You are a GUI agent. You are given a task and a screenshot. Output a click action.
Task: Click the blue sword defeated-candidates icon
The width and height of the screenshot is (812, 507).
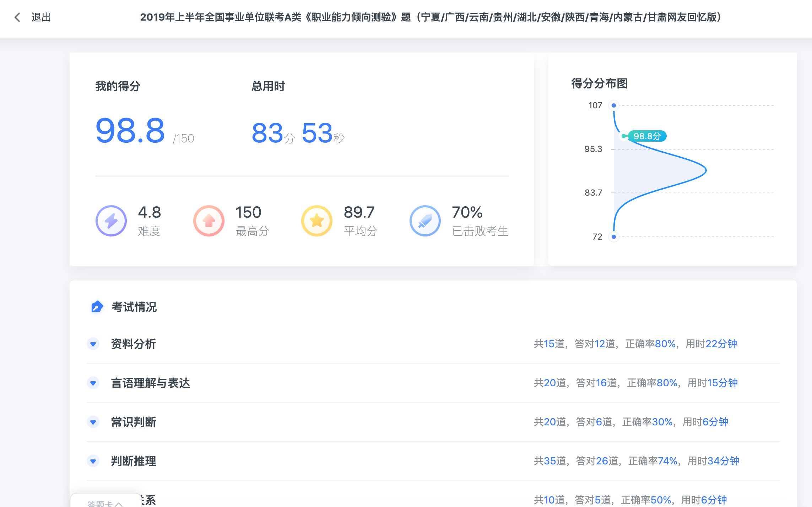[x=425, y=221]
